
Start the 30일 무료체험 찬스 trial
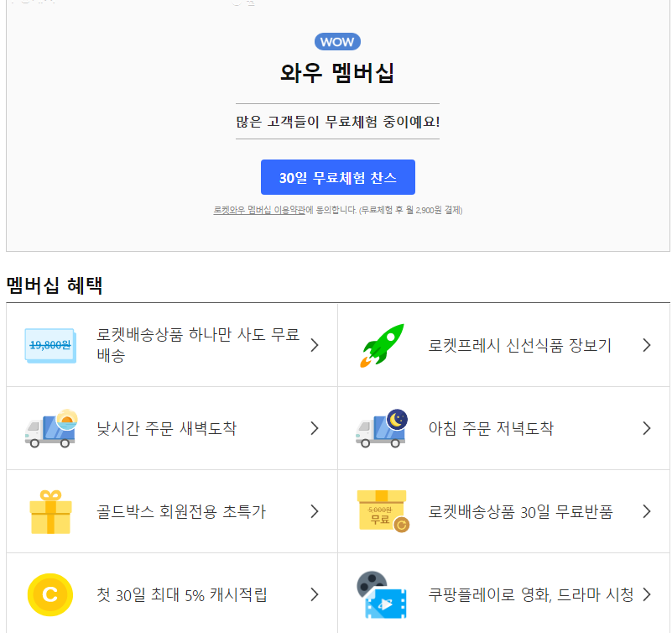[338, 177]
